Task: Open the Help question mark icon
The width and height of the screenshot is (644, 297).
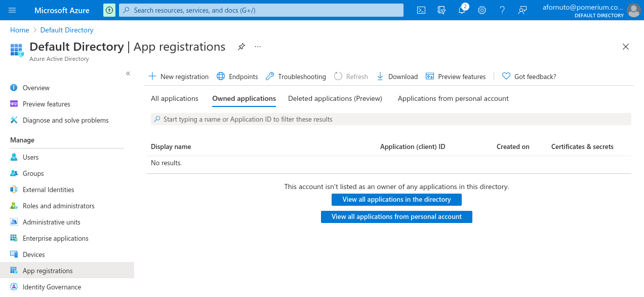Action: (x=502, y=10)
